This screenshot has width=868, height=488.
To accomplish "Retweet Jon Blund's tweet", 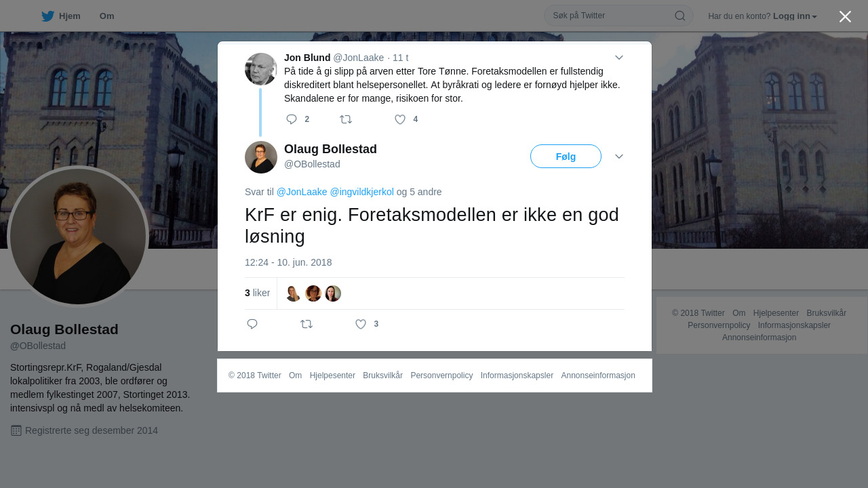I will coord(346,119).
